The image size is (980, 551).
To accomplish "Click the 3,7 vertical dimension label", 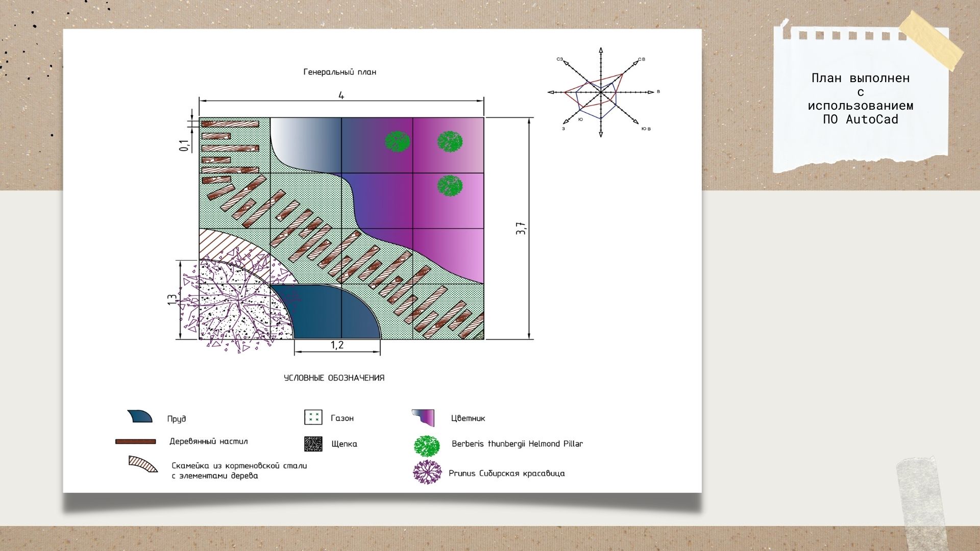I will 521,228.
